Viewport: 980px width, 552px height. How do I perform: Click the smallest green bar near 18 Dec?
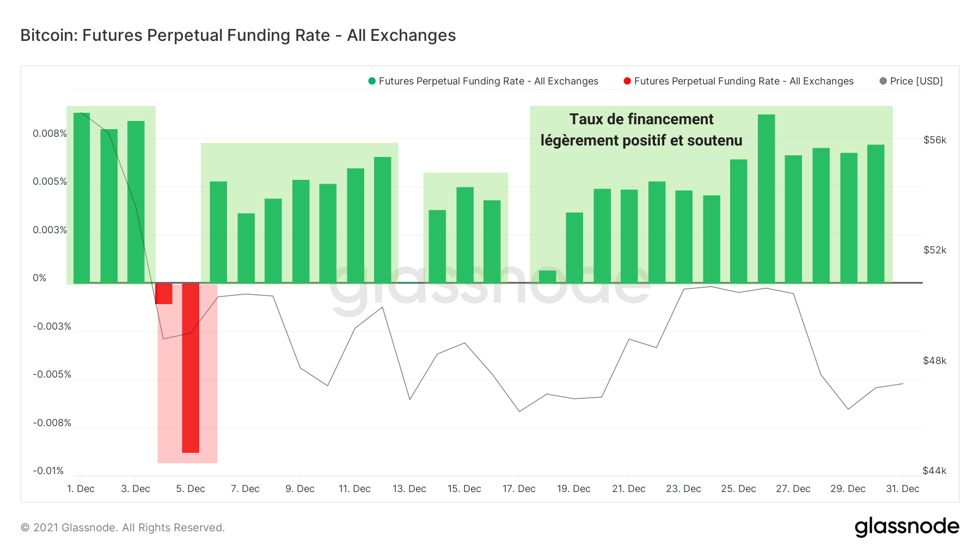tap(547, 277)
